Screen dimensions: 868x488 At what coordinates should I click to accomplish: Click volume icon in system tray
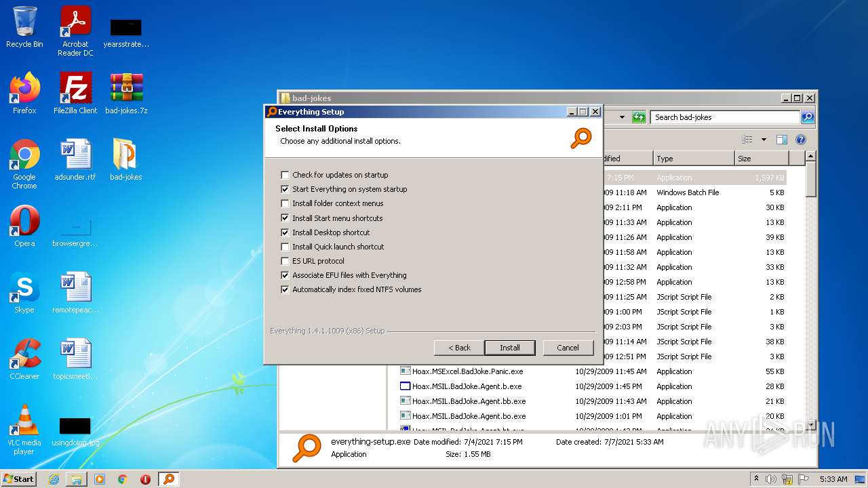[771, 479]
